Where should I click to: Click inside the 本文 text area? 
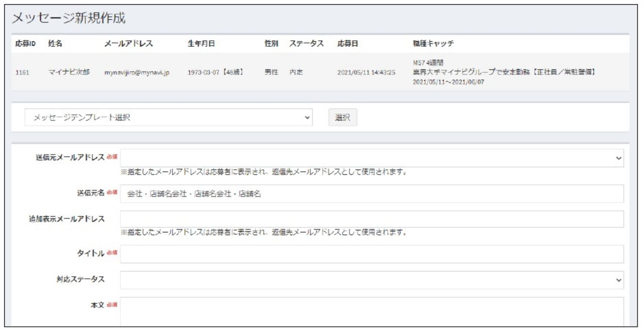tap(371, 311)
